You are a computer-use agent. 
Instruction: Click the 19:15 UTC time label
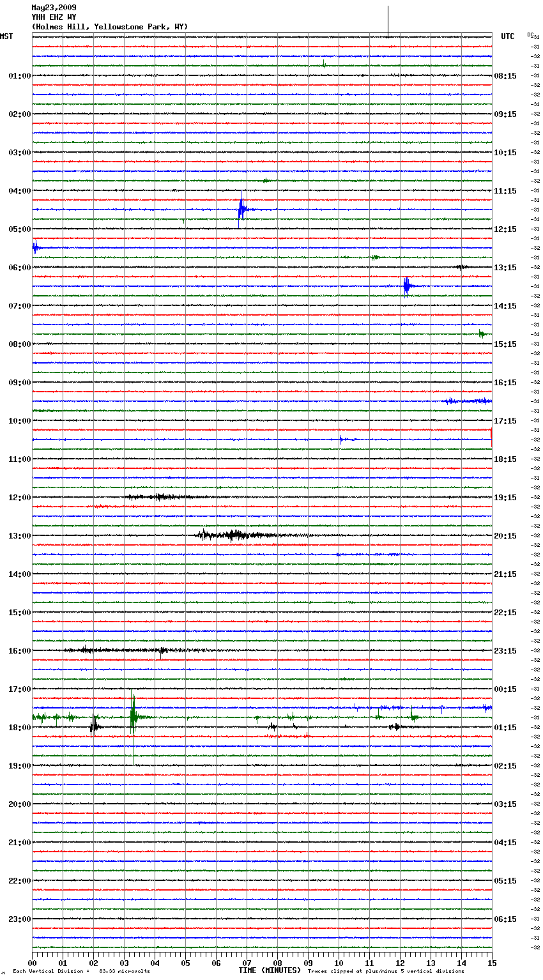505,498
